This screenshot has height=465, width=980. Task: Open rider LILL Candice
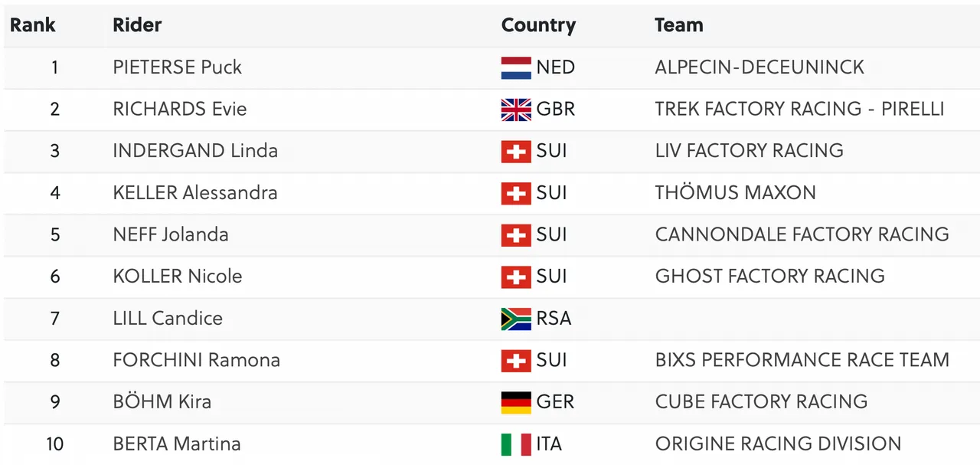[x=168, y=318]
